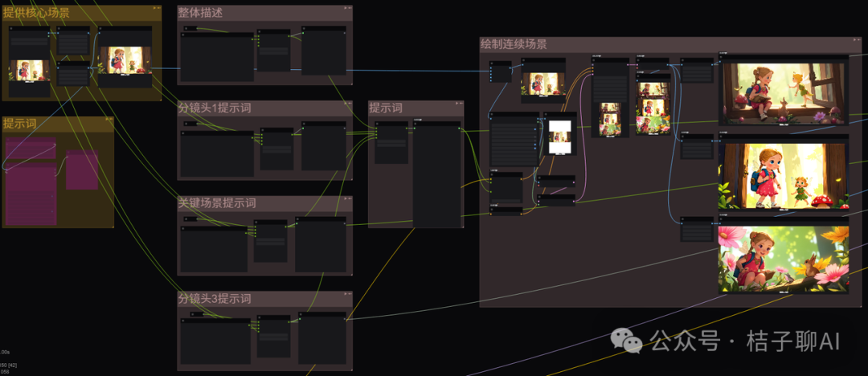Click the play arrow icon in 提供核心场景 header
This screenshot has width=868, height=376.
click(x=154, y=8)
